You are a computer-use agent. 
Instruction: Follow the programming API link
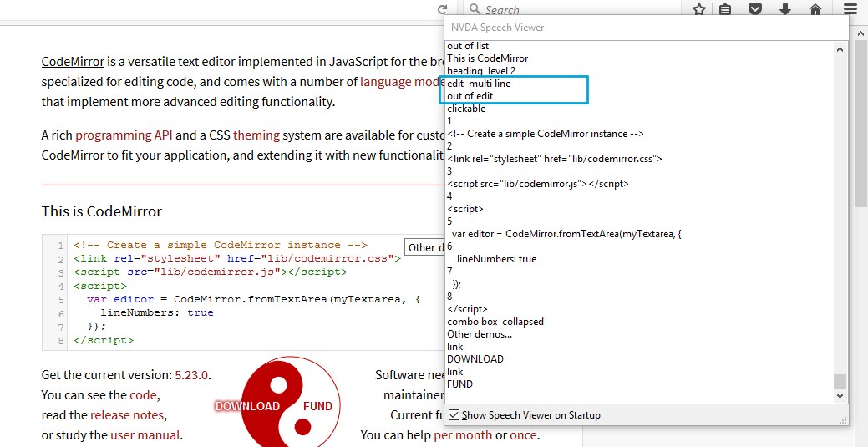coord(124,135)
